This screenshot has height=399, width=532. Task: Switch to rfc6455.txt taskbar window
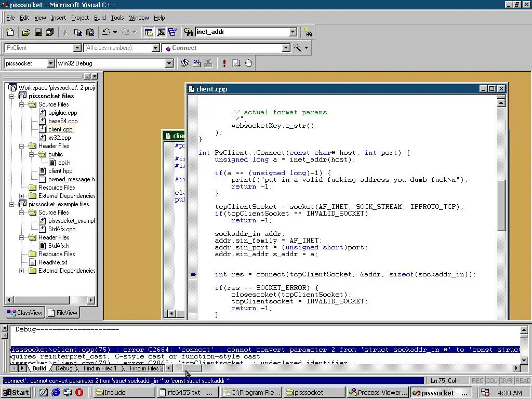[x=188, y=393]
